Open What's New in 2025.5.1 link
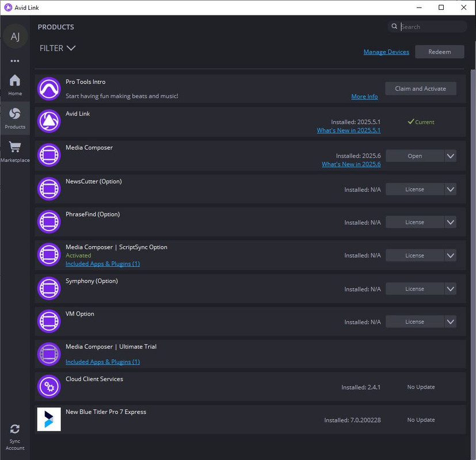This screenshot has width=476, height=460. [x=348, y=130]
